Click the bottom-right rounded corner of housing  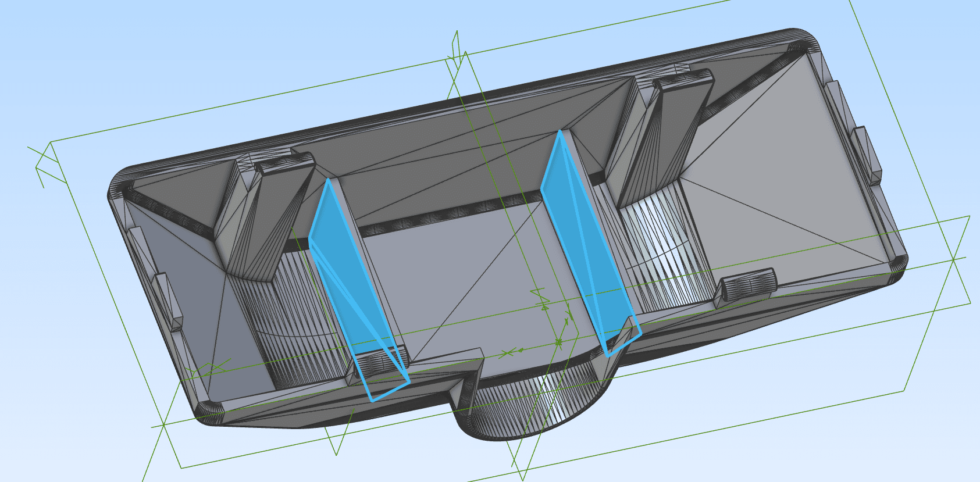tap(897, 263)
